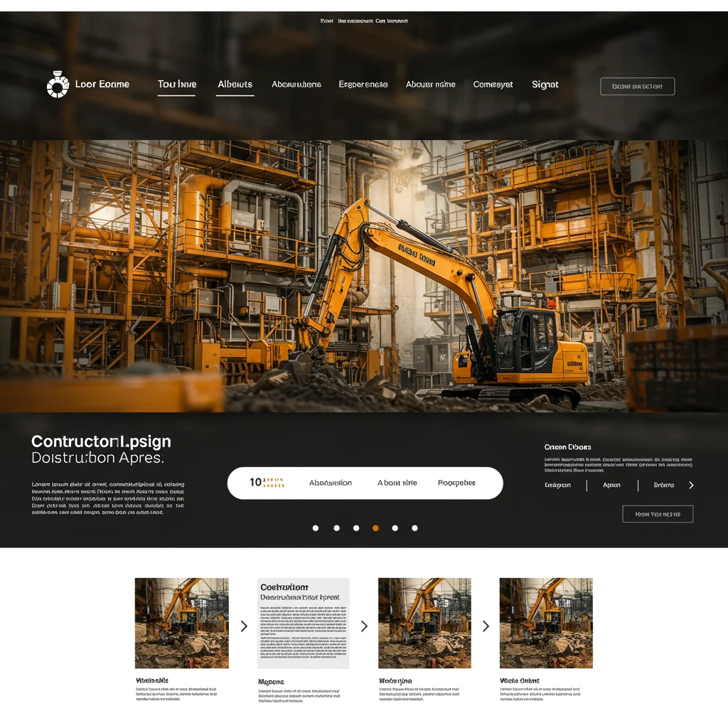The height and width of the screenshot is (728, 728).
Task: Jump to the last carousel dot
Action: 414,528
